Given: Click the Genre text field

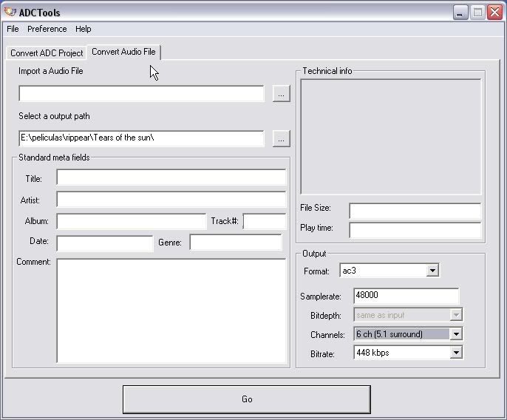Looking at the screenshot, I should tap(235, 243).
